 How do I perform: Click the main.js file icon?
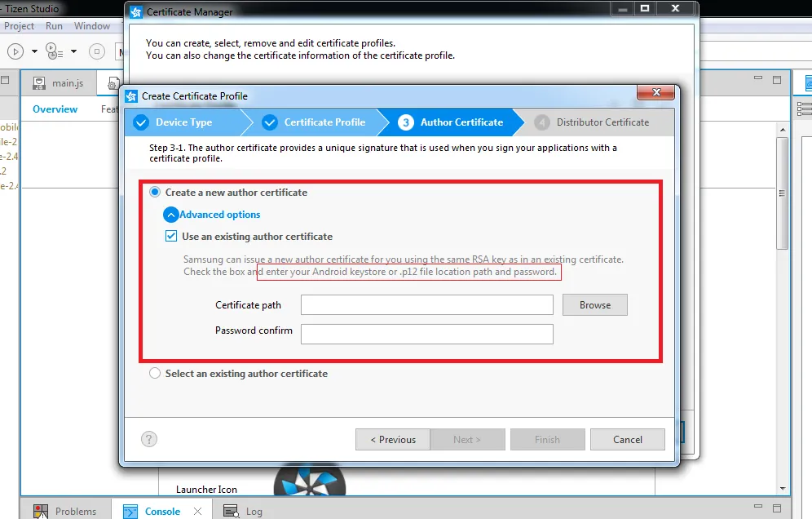click(39, 83)
